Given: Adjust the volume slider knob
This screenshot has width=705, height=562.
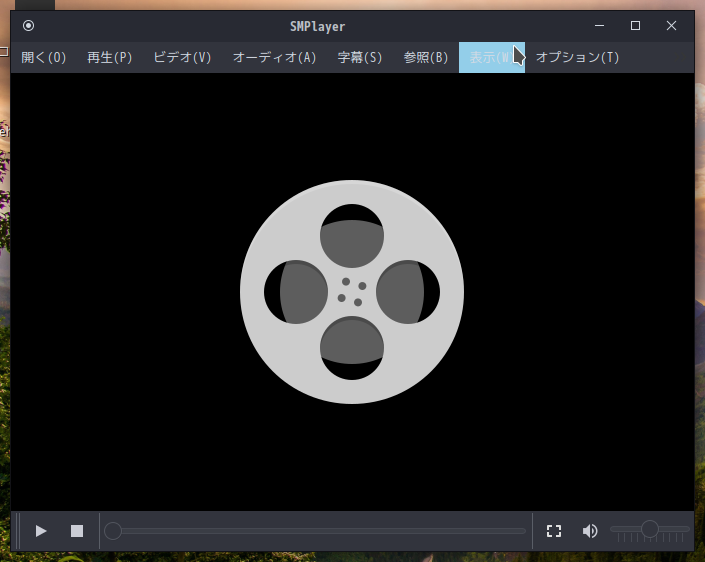Looking at the screenshot, I should click(650, 529).
